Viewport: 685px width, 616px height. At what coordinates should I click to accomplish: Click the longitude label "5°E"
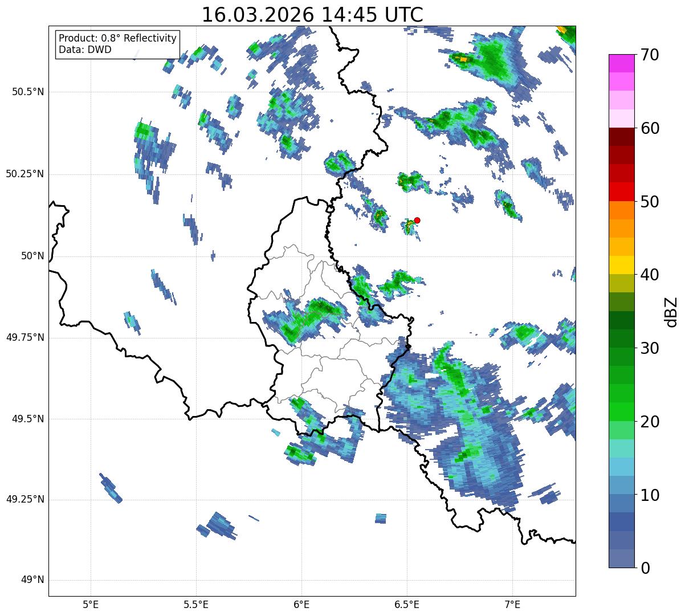(x=91, y=605)
